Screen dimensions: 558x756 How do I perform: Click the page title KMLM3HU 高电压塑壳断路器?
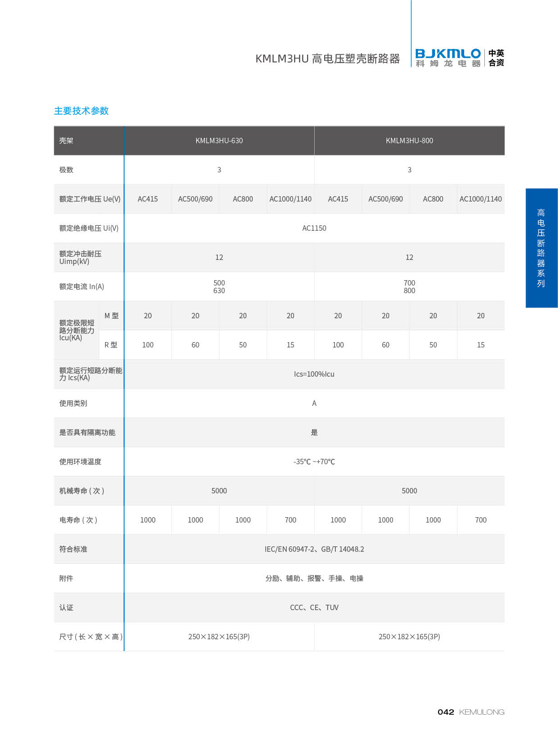tap(327, 59)
